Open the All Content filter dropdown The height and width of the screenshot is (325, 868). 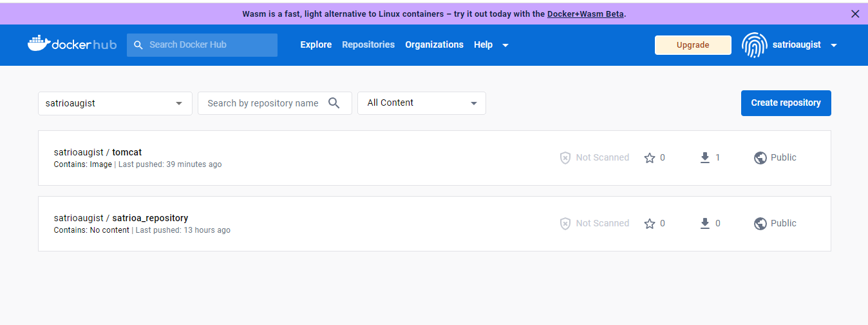coord(422,103)
